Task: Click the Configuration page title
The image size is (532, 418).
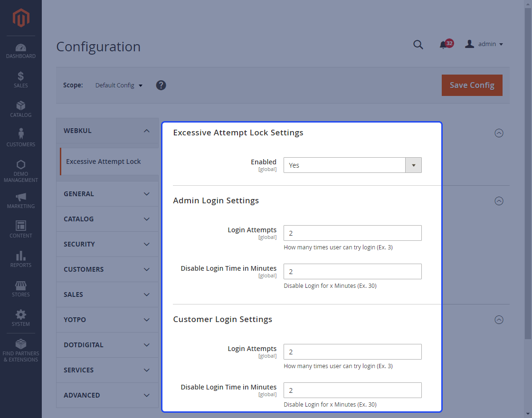Action: (98, 47)
